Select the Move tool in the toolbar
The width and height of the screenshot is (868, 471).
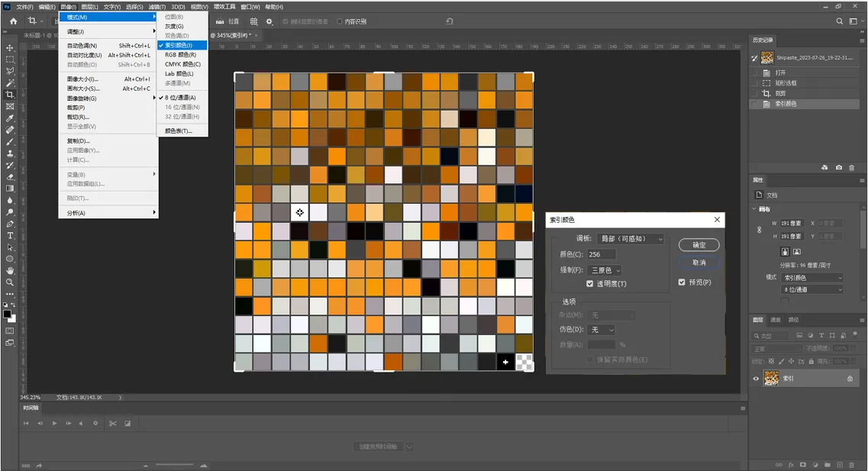(10, 47)
